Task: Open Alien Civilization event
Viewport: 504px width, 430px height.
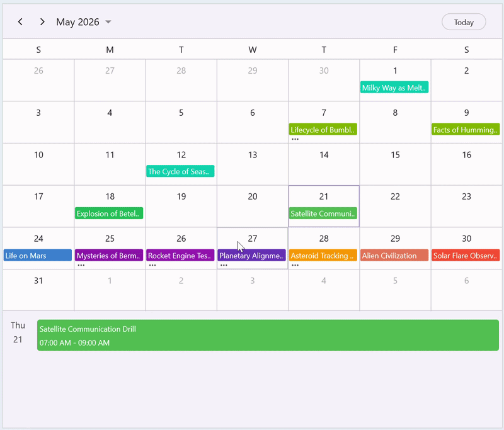Action: coord(394,256)
